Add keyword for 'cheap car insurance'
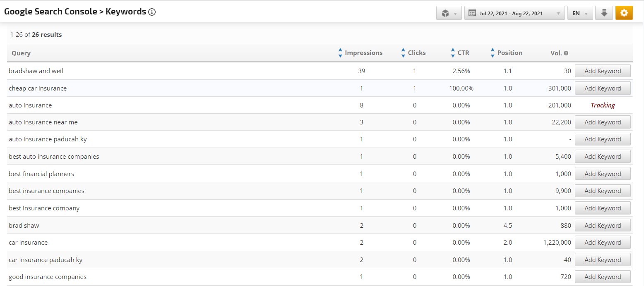 603,88
